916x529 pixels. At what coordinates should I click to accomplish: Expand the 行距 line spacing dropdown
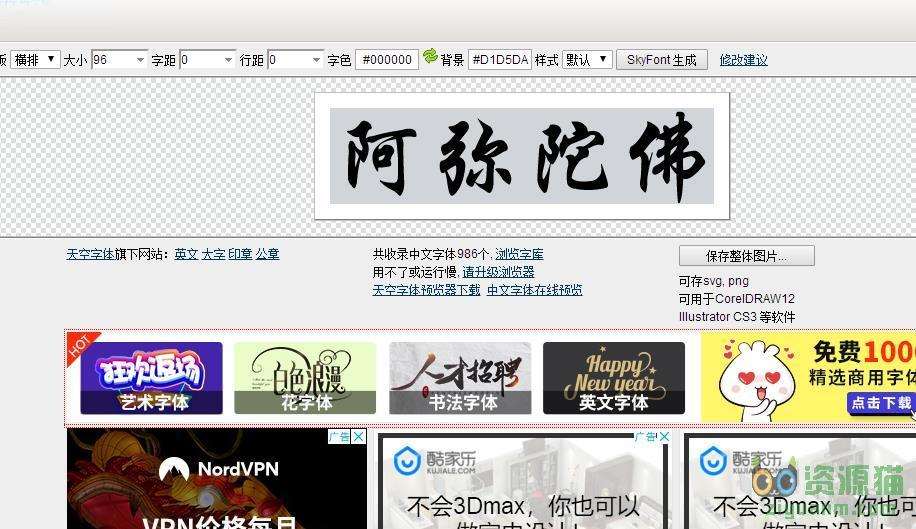[x=316, y=60]
